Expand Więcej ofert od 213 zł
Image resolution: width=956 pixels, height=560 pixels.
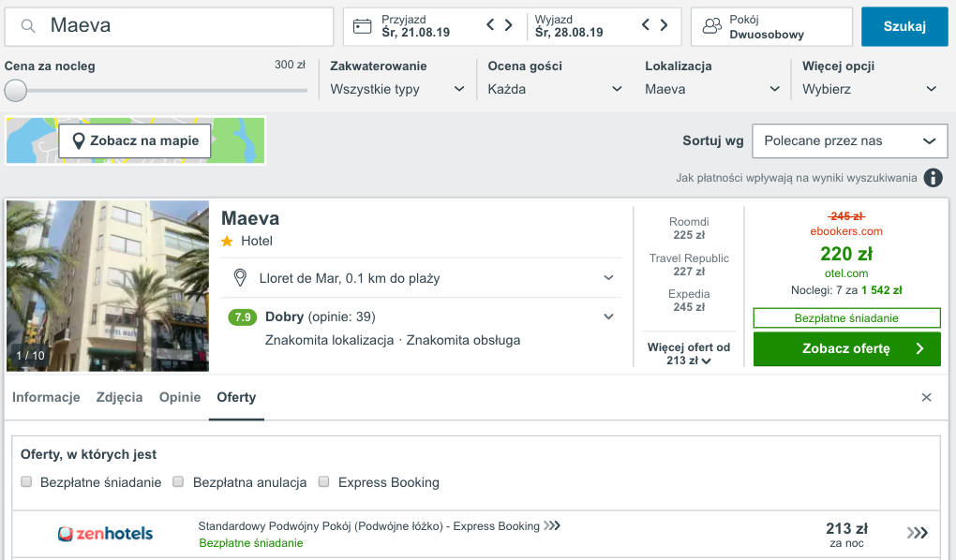tap(689, 353)
